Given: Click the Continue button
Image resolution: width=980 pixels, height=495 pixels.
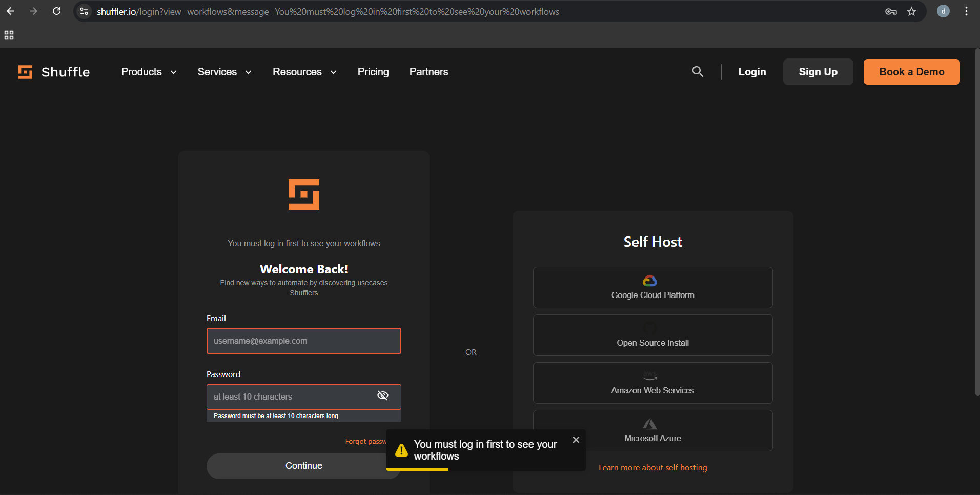Looking at the screenshot, I should click(303, 465).
